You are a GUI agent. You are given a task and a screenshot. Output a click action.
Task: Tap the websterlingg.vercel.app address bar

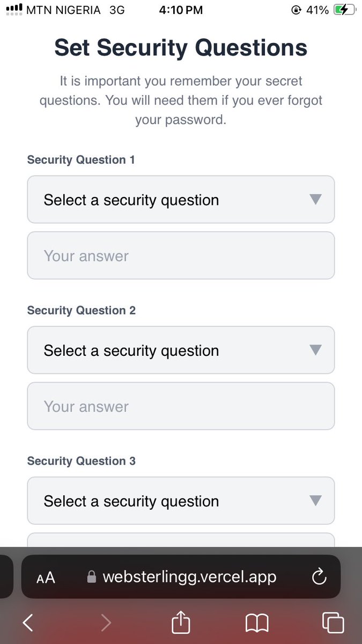[189, 577]
